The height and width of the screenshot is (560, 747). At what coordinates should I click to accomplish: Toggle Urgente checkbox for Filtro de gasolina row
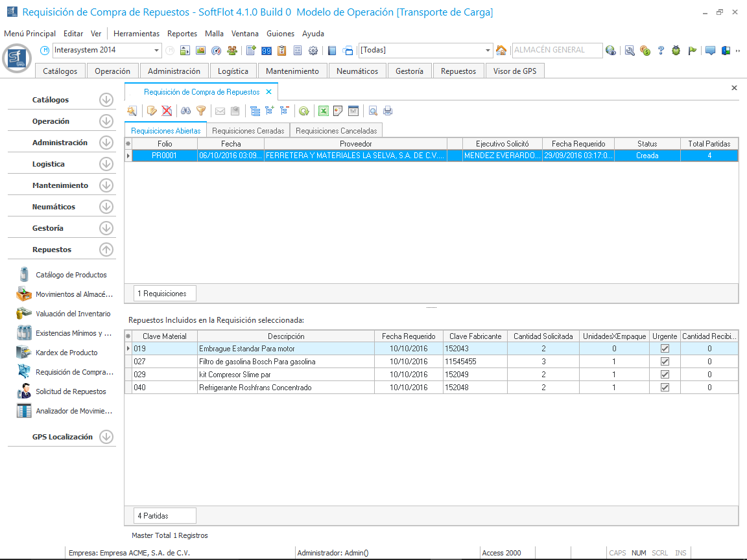pyautogui.click(x=665, y=362)
